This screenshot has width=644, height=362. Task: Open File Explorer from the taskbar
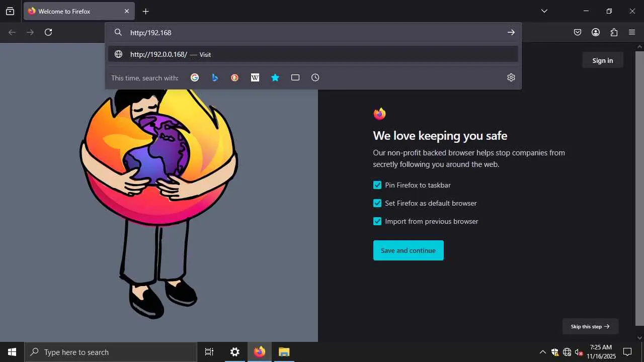(284, 352)
